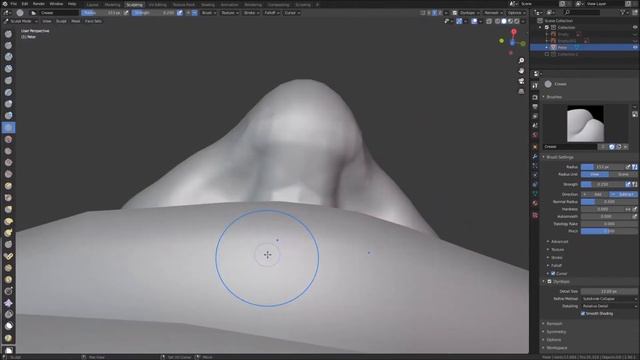Toggle X-axis symmetry in header
Screen dimensions: 640x360
click(x=429, y=13)
